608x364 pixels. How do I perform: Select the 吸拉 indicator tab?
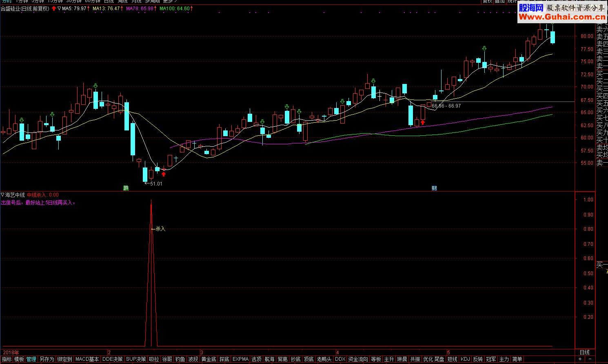point(154,359)
